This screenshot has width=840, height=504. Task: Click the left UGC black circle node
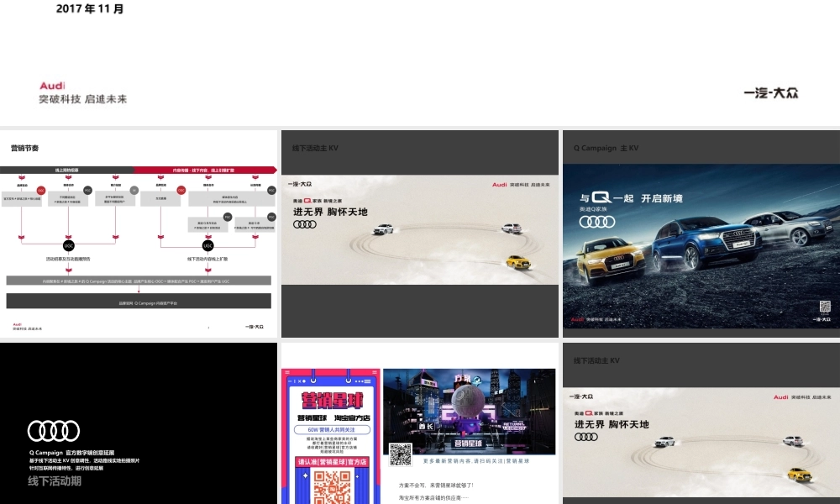69,246
